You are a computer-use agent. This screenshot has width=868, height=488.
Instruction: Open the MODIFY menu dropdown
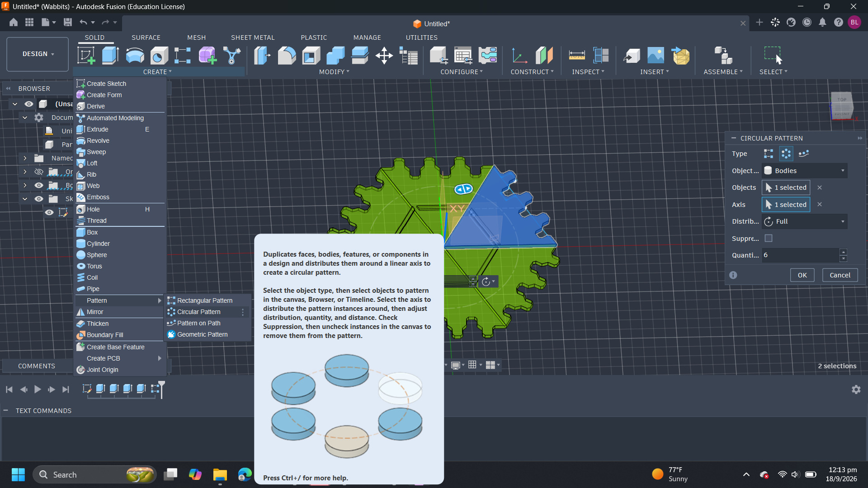coord(334,72)
